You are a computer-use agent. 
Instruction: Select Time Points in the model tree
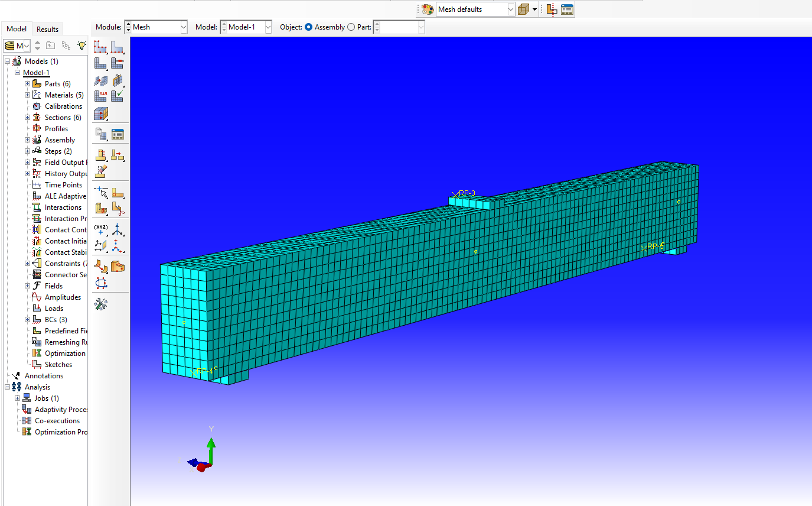pos(63,185)
